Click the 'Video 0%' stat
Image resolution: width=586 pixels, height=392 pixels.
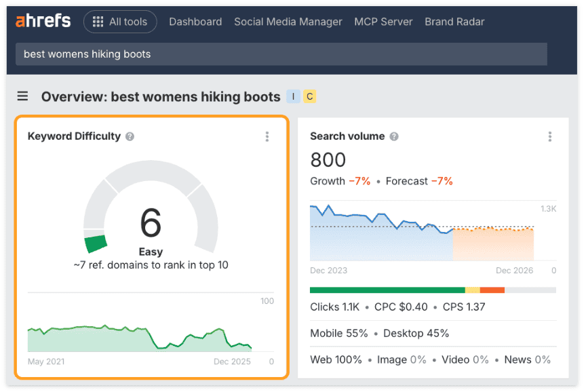pyautogui.click(x=465, y=359)
